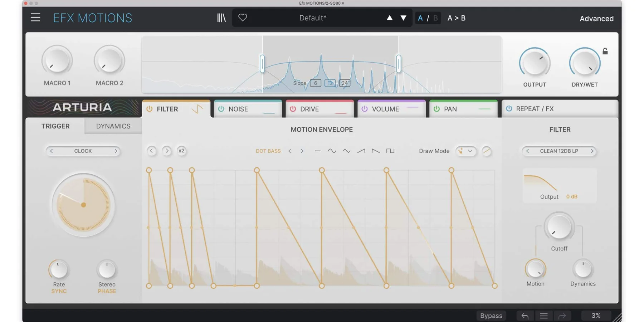Click the Bypass button

coord(491,316)
